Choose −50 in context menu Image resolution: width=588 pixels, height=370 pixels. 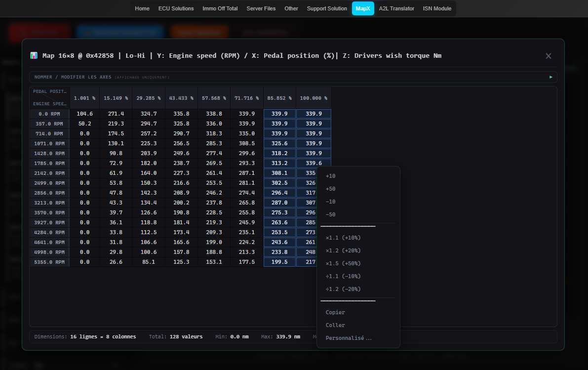(358, 214)
